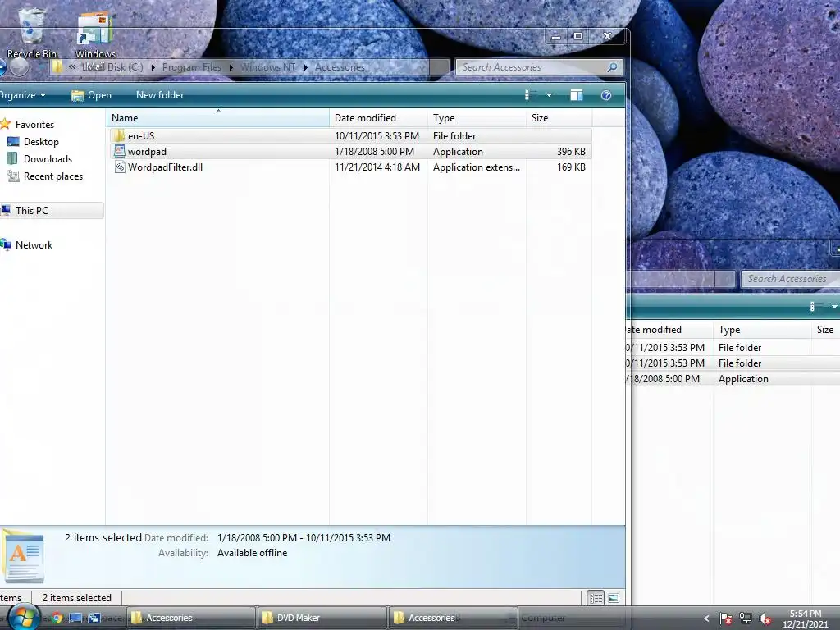Open the network tray icon

point(745,619)
